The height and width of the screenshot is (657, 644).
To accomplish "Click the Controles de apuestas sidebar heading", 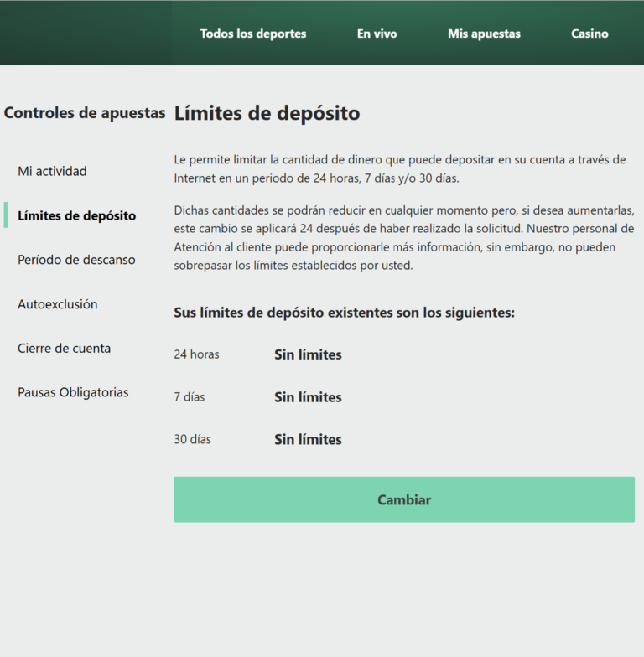I will [85, 112].
